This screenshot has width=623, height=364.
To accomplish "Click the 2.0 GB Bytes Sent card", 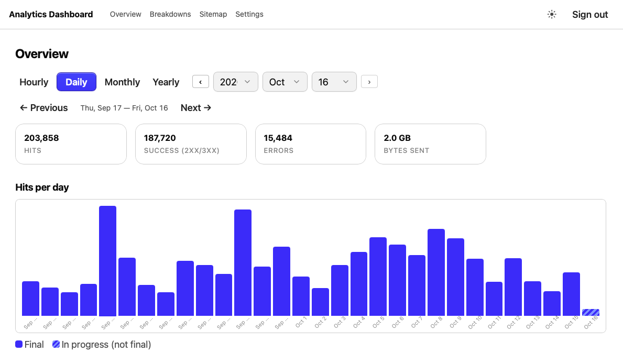I will click(x=430, y=144).
